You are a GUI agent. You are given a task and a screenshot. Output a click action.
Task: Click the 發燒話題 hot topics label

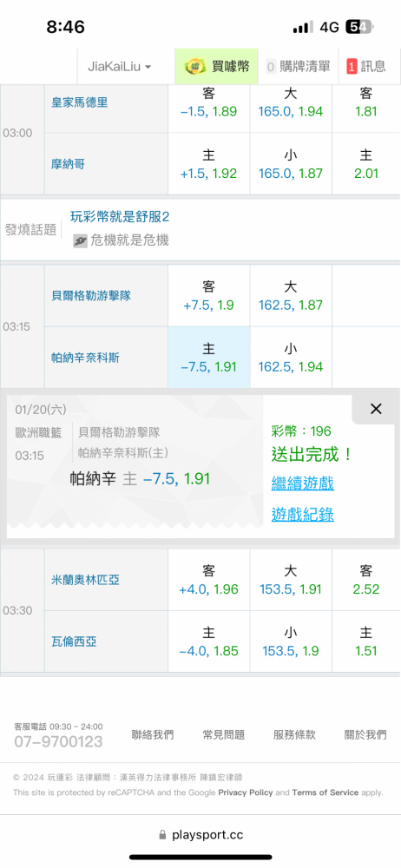coord(31,230)
